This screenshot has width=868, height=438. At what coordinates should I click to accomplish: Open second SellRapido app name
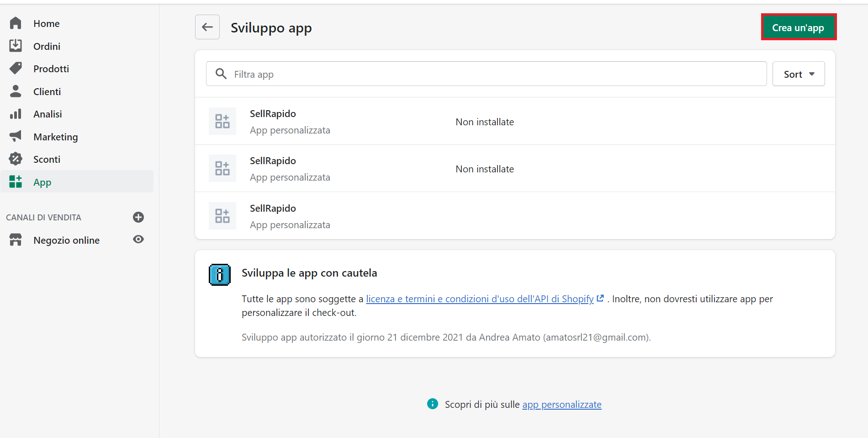[273, 160]
